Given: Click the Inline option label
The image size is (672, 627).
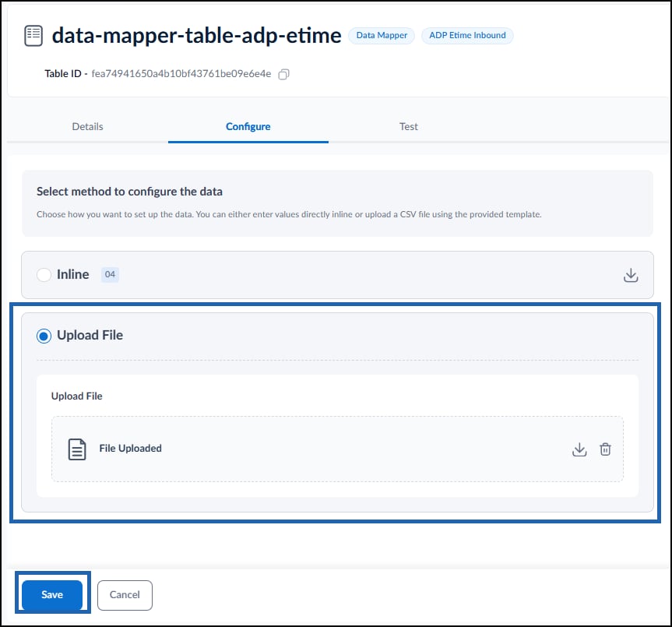Looking at the screenshot, I should coord(73,274).
